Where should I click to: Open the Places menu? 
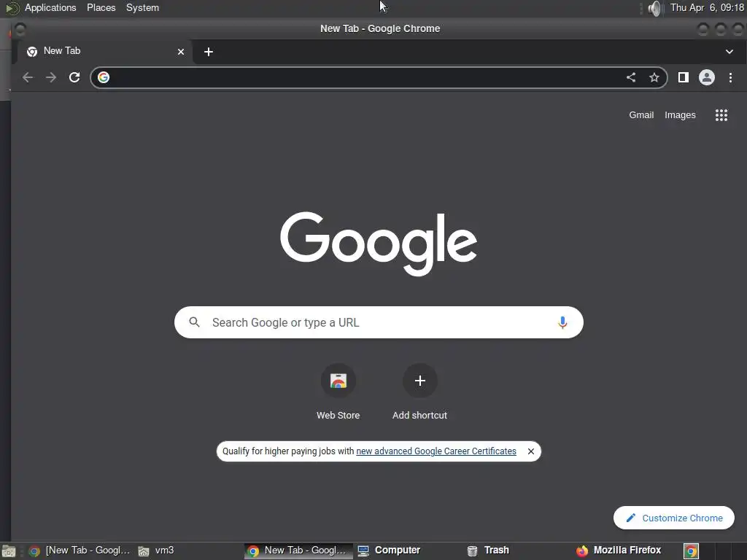101,7
